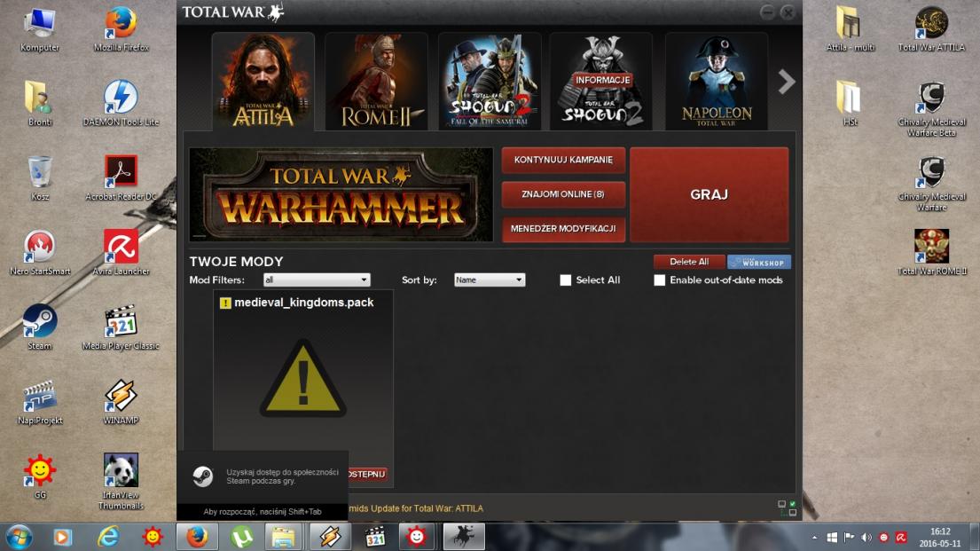The height and width of the screenshot is (551, 980).
Task: Open the Steam Workshop button
Action: pyautogui.click(x=758, y=262)
